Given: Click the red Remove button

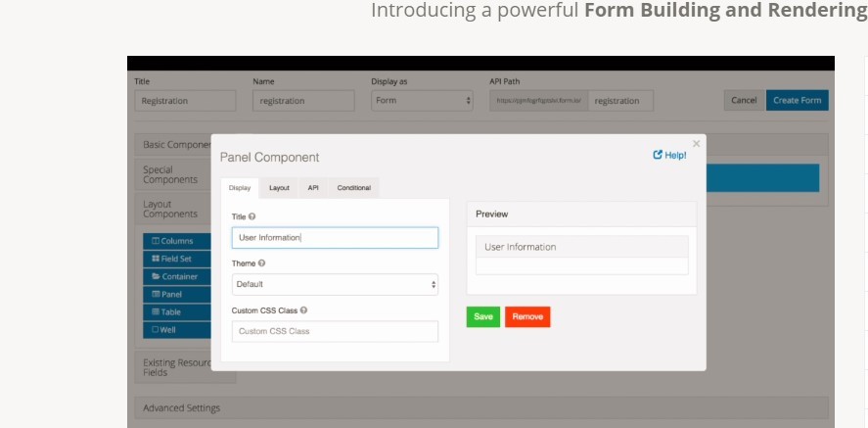Looking at the screenshot, I should [527, 317].
